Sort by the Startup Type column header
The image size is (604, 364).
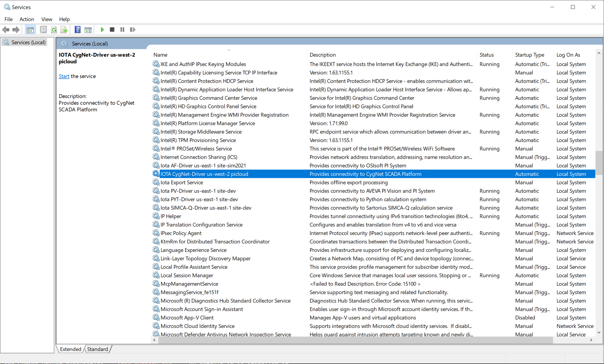(x=533, y=55)
